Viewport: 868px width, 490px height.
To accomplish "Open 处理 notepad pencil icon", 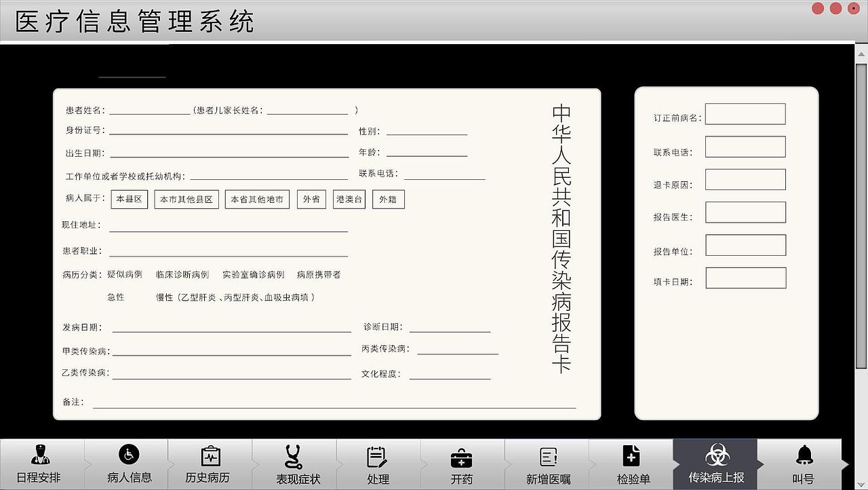I will [377, 457].
